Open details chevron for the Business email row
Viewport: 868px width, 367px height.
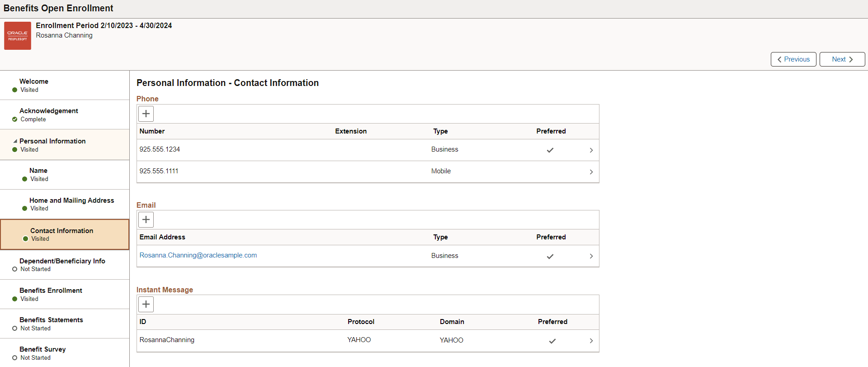pyautogui.click(x=591, y=256)
